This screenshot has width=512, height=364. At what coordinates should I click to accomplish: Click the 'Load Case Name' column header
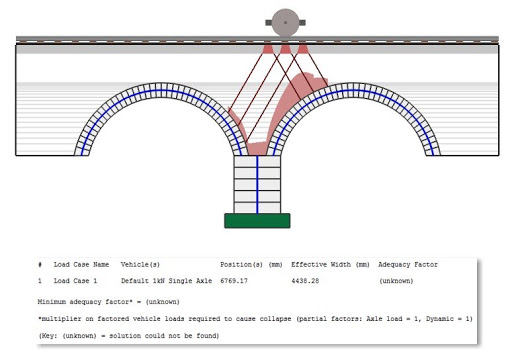click(81, 265)
